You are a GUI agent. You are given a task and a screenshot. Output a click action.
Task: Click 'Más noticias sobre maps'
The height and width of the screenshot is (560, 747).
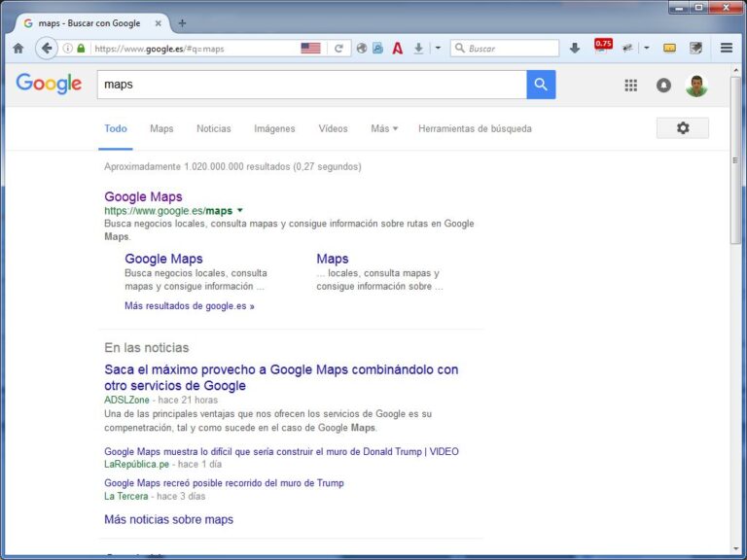[x=168, y=519]
